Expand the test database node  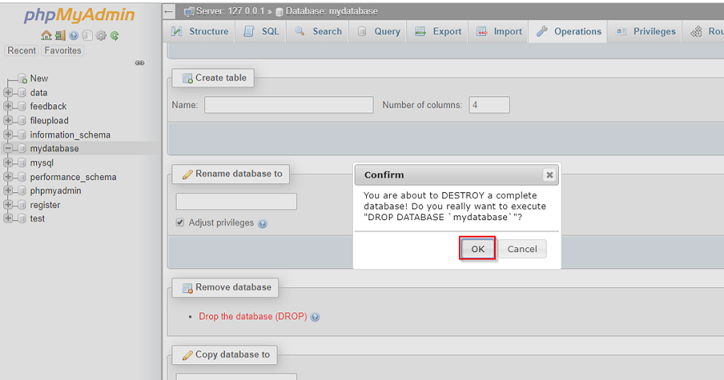(x=8, y=218)
